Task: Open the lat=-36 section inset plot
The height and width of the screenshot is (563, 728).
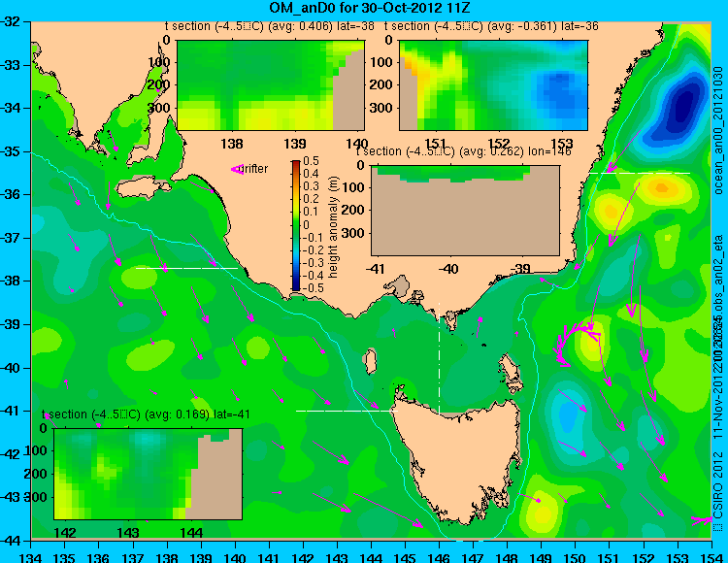Action: [x=493, y=85]
